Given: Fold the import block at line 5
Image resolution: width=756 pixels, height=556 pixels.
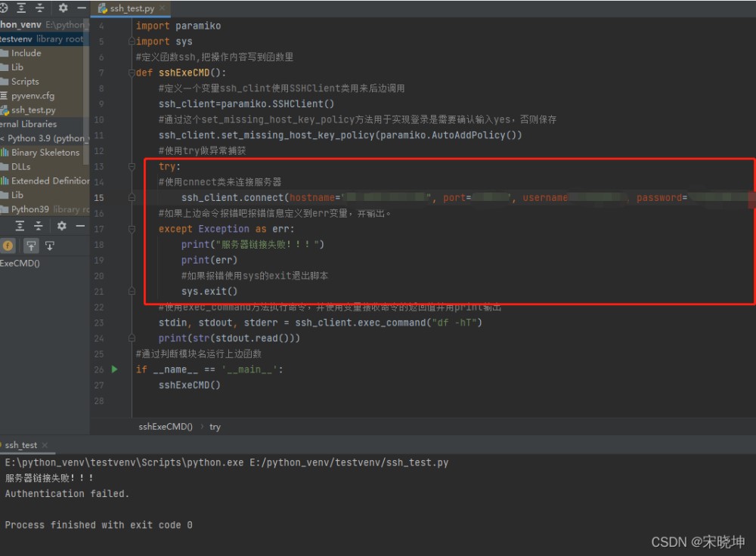Looking at the screenshot, I should [x=132, y=42].
